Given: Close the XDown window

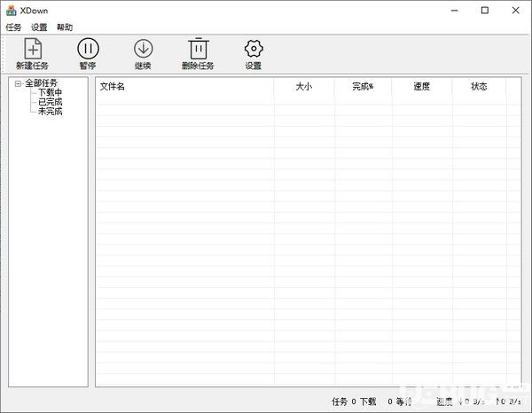Looking at the screenshot, I should [x=515, y=11].
